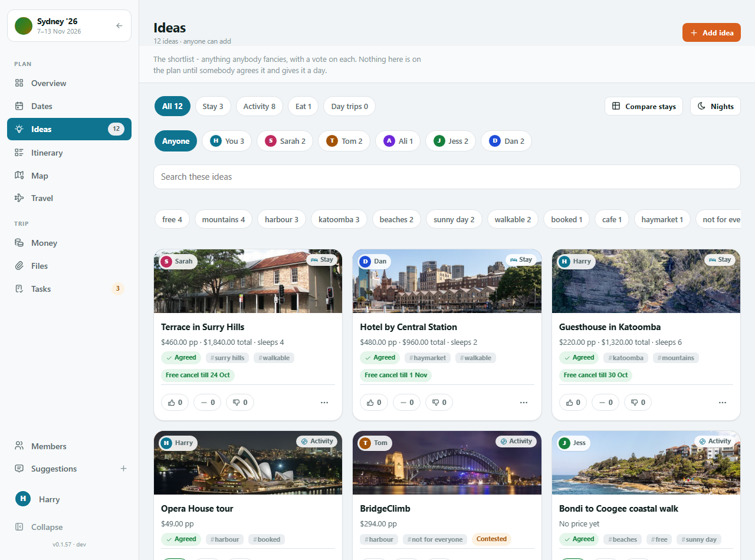Open the Opera House tour photo
This screenshot has height=560, width=755.
click(248, 463)
